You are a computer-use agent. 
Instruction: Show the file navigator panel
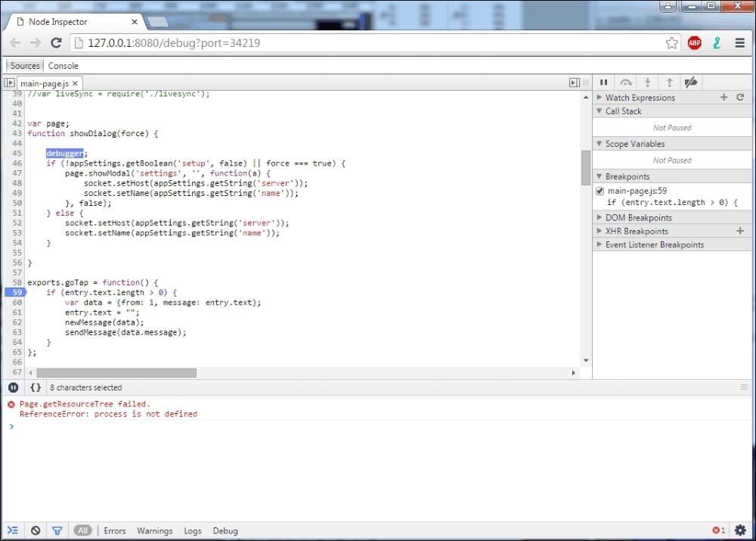pyautogui.click(x=9, y=82)
